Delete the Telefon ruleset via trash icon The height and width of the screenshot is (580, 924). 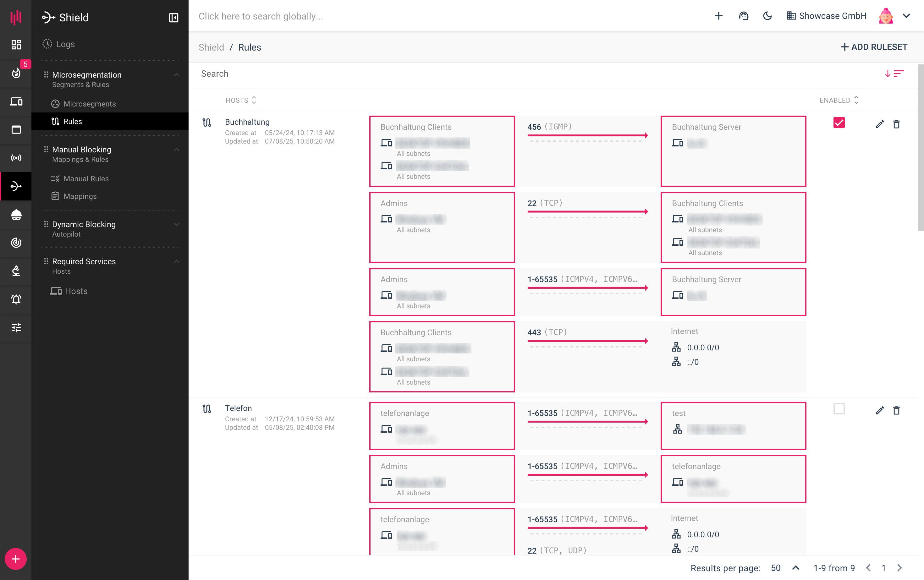pos(896,410)
